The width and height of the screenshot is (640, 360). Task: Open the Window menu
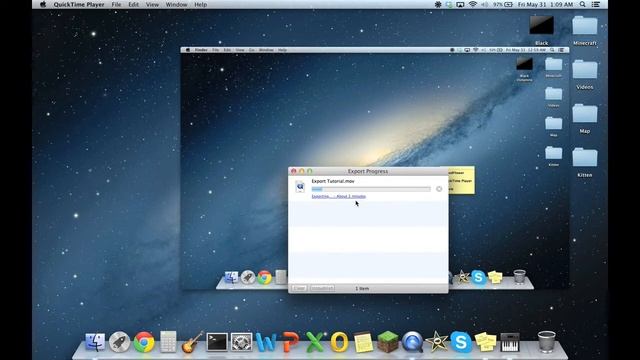(176, 4)
